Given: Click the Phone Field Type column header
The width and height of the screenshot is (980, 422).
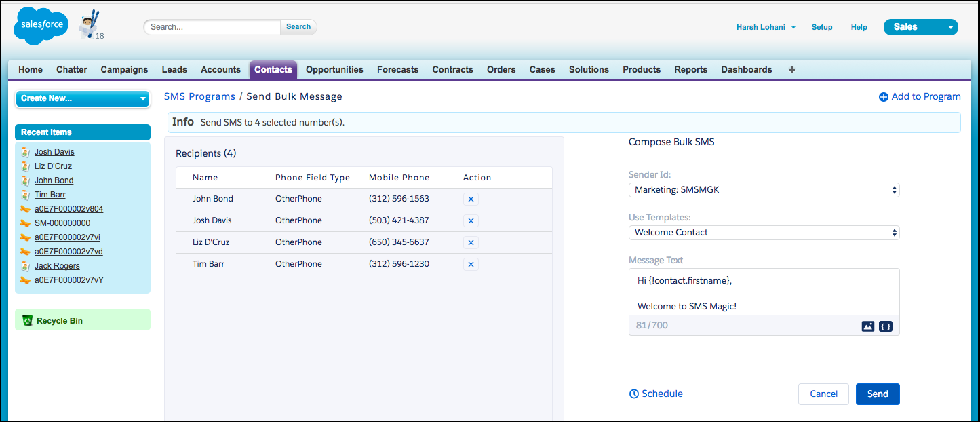Looking at the screenshot, I should [x=313, y=178].
